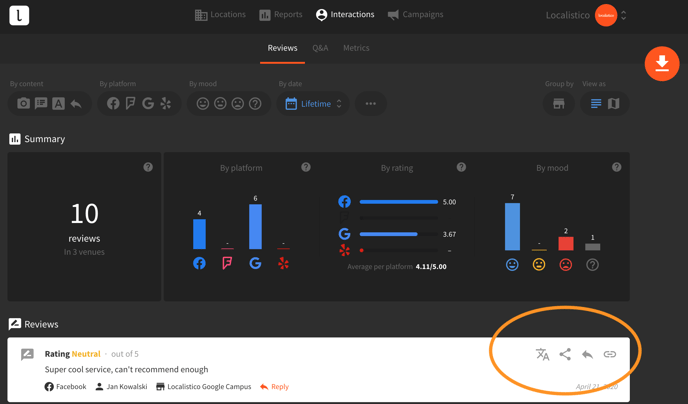Filter by the sad mood face
Screen dimensions: 688x404
point(238,104)
